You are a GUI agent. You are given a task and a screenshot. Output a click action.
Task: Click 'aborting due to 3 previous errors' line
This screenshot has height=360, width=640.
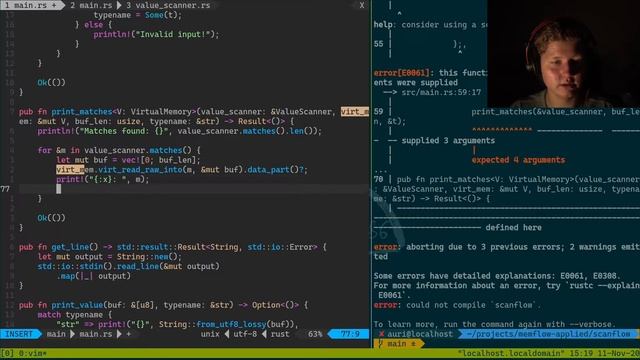point(506,247)
